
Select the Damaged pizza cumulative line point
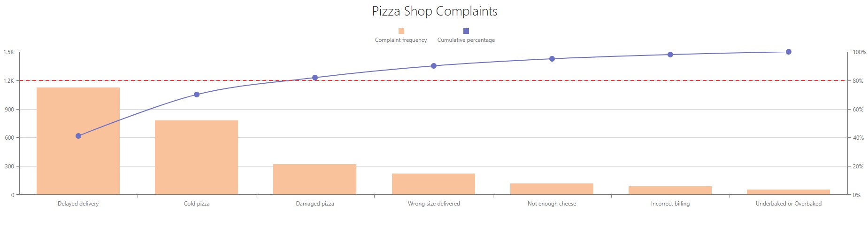tap(315, 78)
